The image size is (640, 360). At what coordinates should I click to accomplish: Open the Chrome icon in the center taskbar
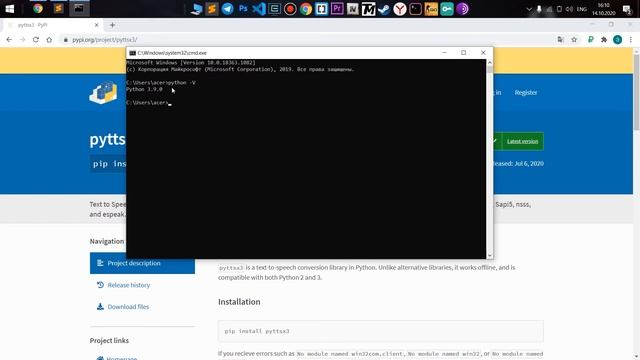(306, 9)
